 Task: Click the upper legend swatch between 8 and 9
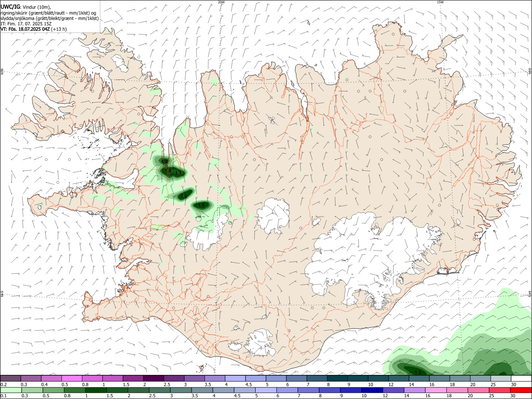pos(337,378)
